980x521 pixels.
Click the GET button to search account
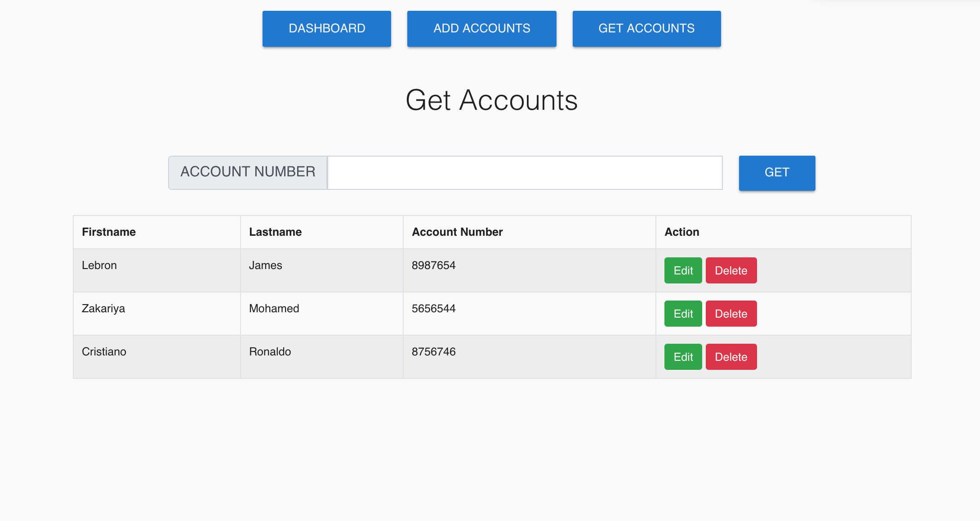[x=777, y=173]
